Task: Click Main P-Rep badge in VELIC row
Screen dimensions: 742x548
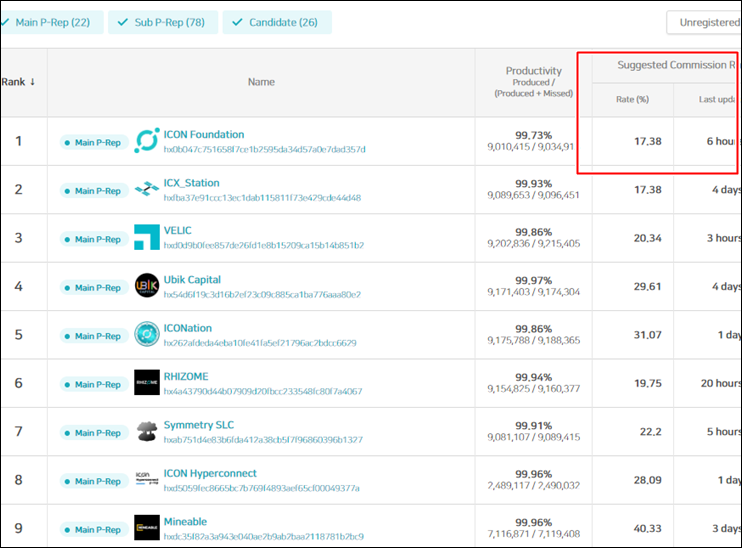Action: click(94, 239)
